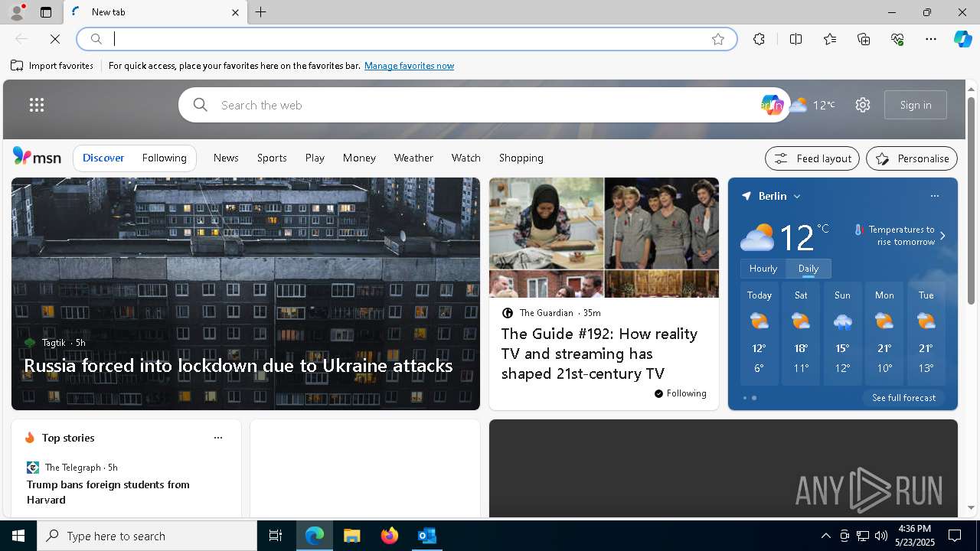
Task: Open the Split screen icon
Action: [795, 39]
